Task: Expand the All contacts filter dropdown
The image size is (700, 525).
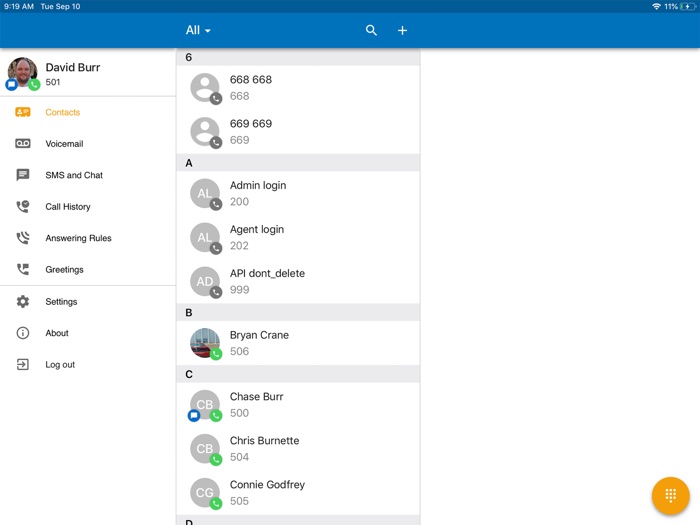Action: pos(198,30)
